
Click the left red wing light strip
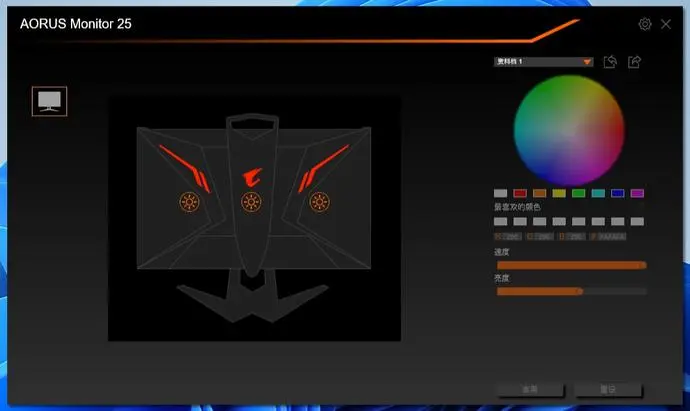(185, 168)
